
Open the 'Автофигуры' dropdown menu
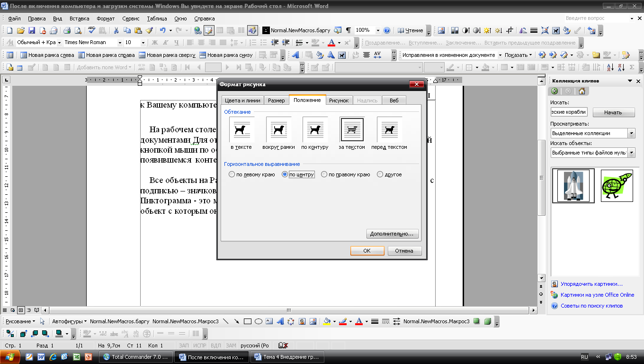click(69, 321)
